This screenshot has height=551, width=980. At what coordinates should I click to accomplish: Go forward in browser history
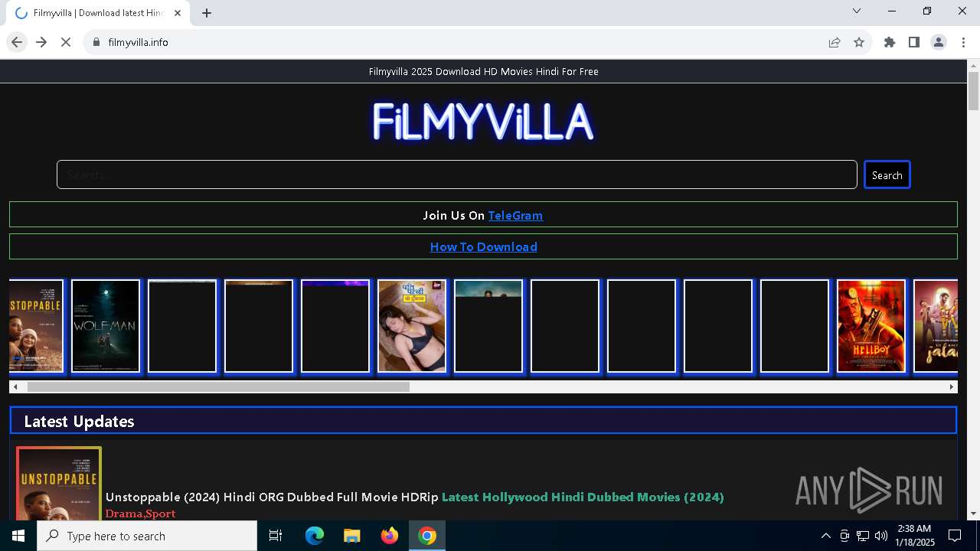(41, 42)
